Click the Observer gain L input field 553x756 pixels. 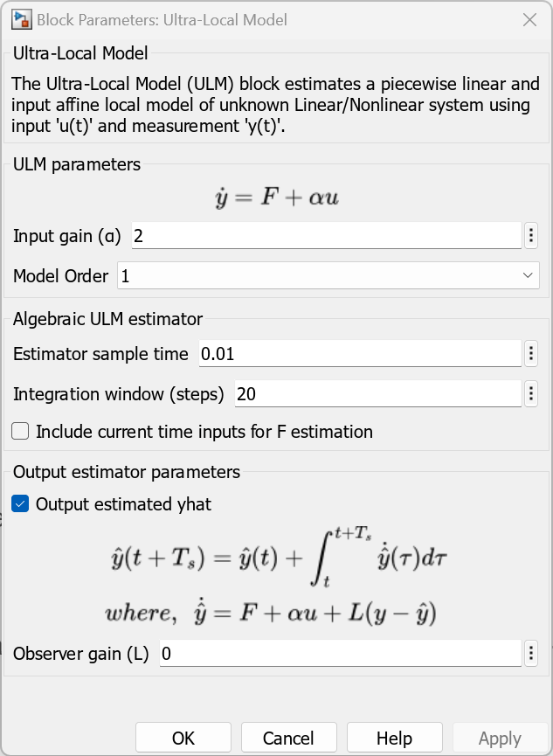(x=341, y=652)
